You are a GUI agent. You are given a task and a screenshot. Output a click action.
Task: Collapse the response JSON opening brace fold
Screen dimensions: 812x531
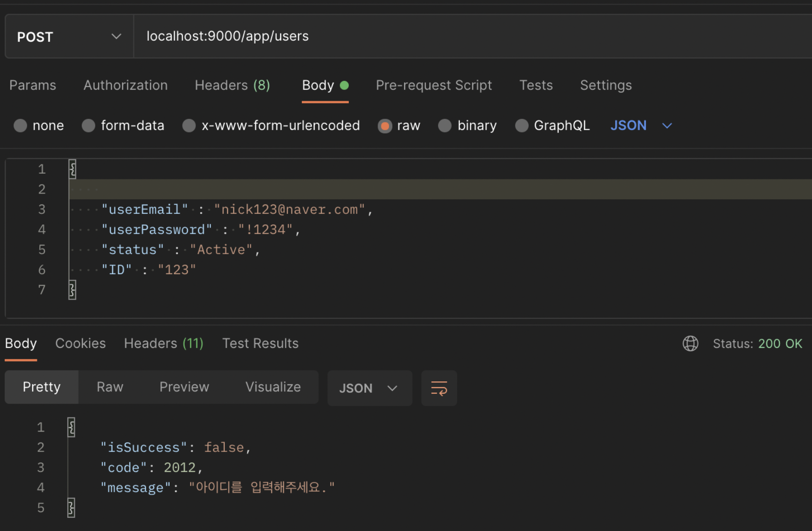pos(71,427)
